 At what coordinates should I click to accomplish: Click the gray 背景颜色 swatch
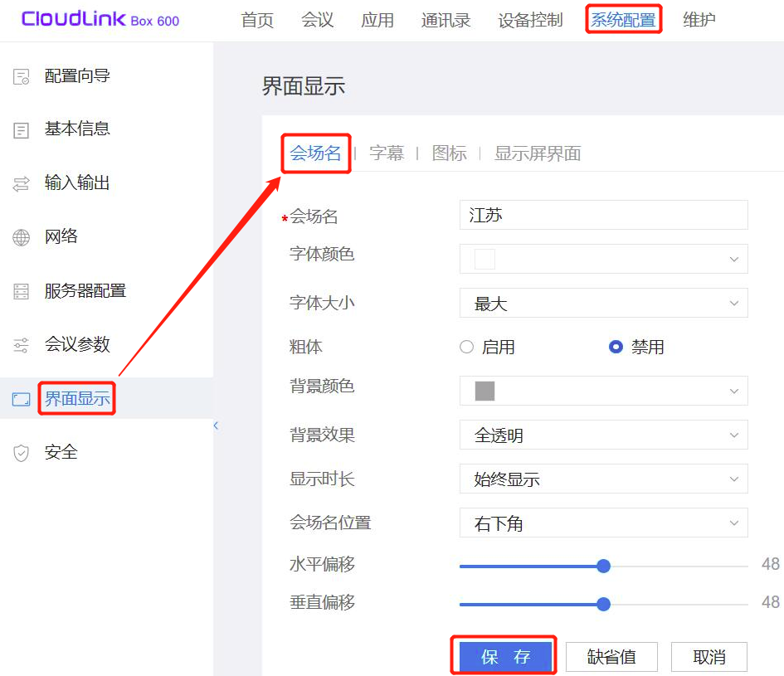485,391
